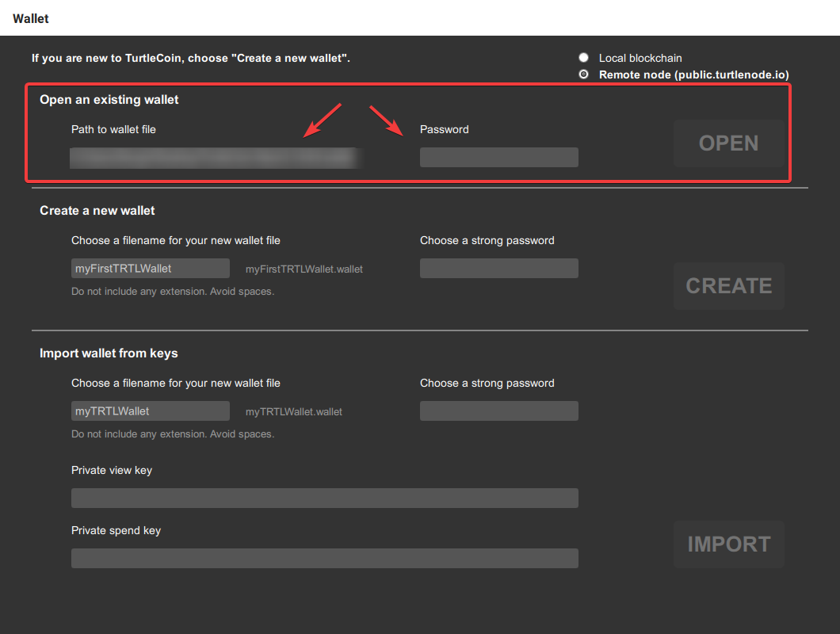The image size is (840, 634).
Task: Focus the Password field for existing wallet
Action: pos(498,158)
